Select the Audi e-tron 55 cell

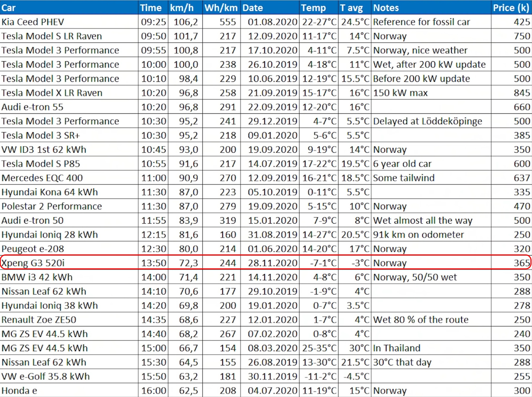tap(69, 107)
